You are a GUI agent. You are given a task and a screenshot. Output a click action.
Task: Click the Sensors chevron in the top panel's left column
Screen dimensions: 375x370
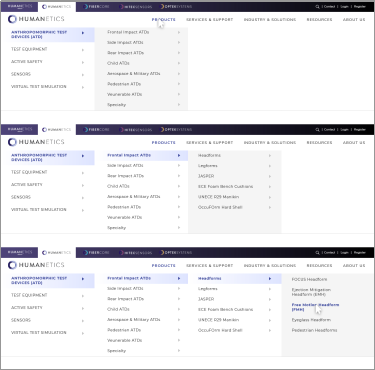(x=83, y=75)
